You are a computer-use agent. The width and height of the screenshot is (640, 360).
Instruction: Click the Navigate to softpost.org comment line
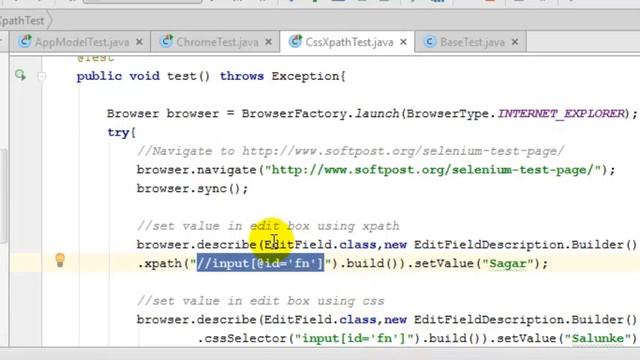pyautogui.click(x=351, y=151)
